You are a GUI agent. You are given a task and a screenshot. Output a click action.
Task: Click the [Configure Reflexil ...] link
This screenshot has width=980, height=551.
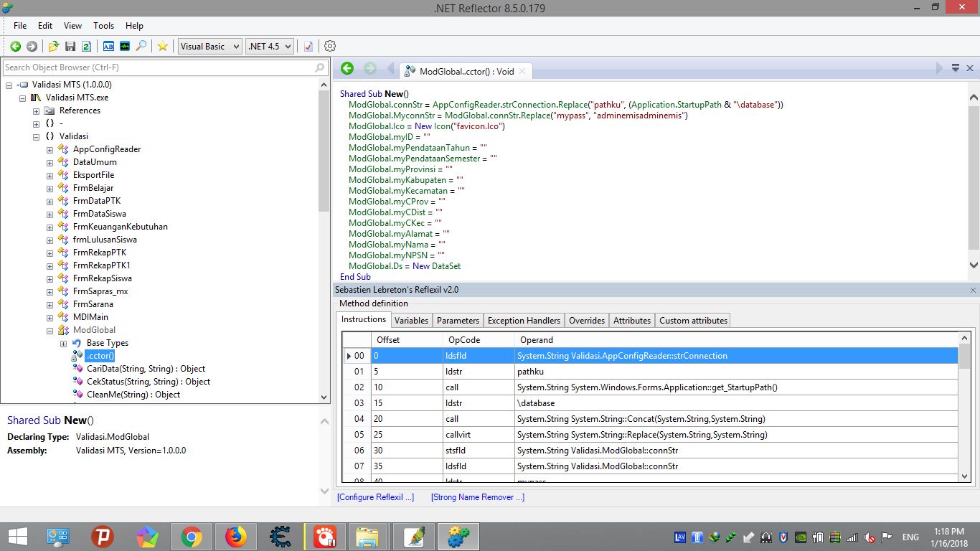coord(375,497)
